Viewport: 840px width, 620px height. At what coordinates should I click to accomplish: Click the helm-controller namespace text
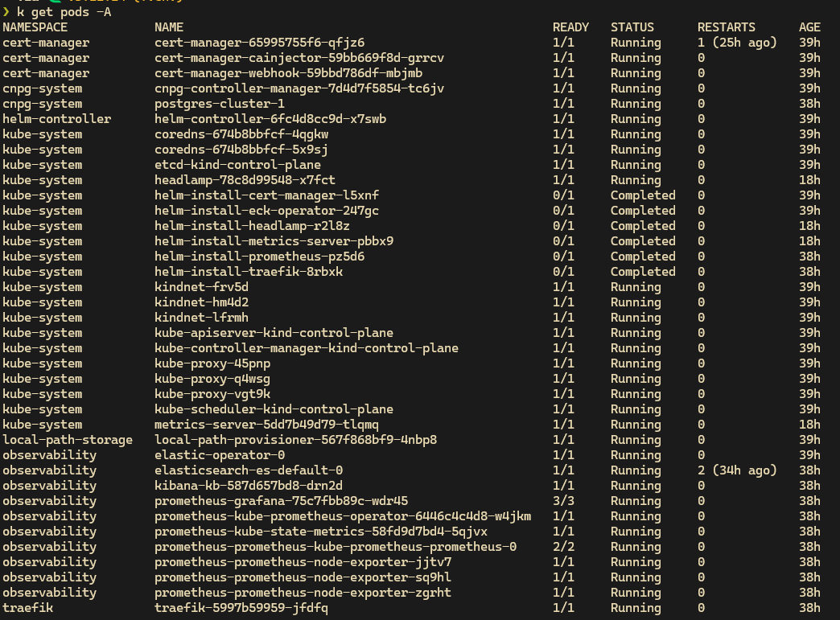click(56, 119)
